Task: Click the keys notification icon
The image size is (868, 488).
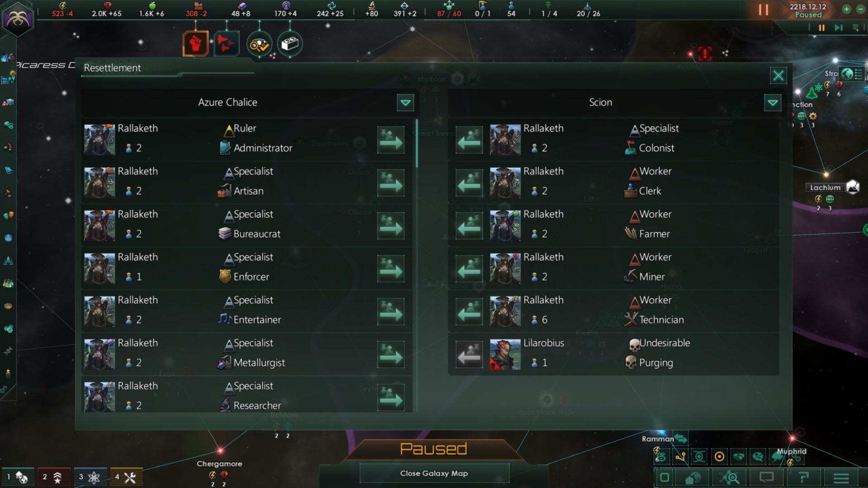Action: 259,44
